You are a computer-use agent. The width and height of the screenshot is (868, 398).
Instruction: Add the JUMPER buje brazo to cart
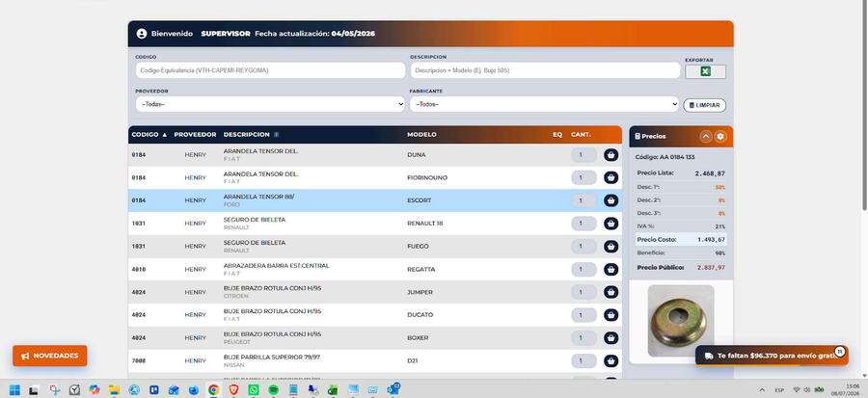(610, 292)
